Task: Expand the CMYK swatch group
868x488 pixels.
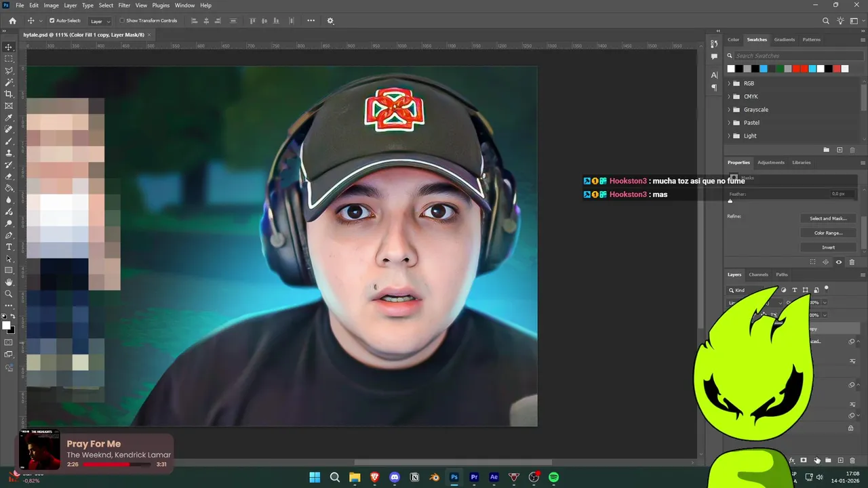Action: [x=729, y=96]
